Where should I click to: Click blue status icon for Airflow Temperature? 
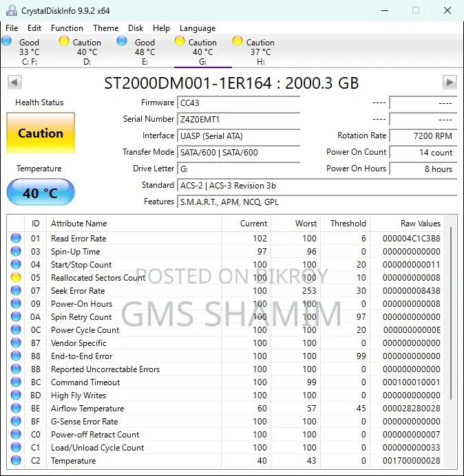click(16, 408)
